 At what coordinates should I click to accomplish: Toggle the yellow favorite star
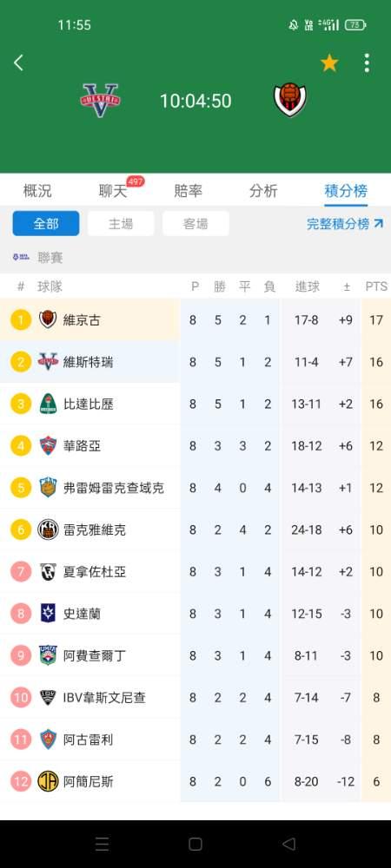tap(329, 62)
